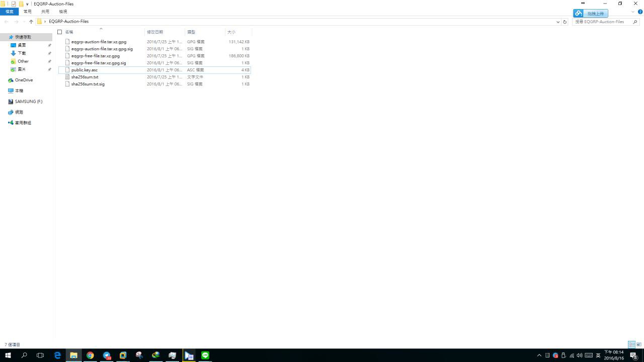Open the 檔案 file menu tab
The height and width of the screenshot is (362, 644).
(x=9, y=12)
